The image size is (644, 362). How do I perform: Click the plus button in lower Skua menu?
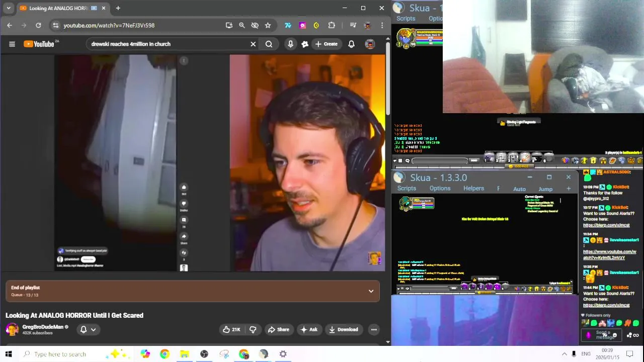point(569,189)
